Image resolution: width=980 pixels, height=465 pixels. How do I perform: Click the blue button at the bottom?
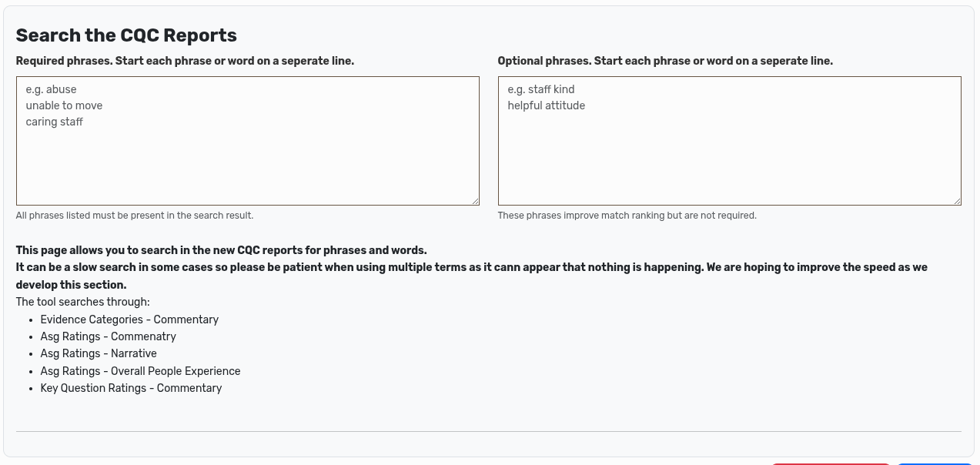[x=934, y=463]
